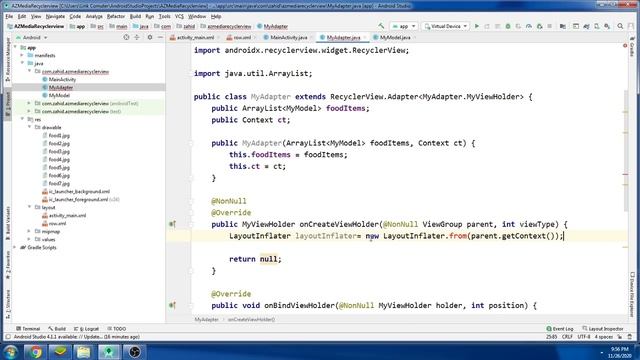The image size is (640, 360).
Task: Expand the manifests folder
Action: 22,55
